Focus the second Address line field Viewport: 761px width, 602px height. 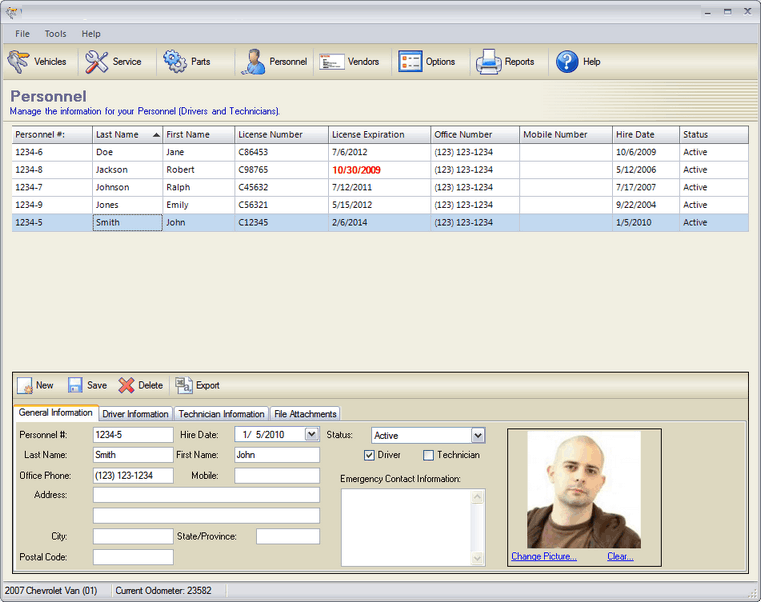pyautogui.click(x=206, y=516)
